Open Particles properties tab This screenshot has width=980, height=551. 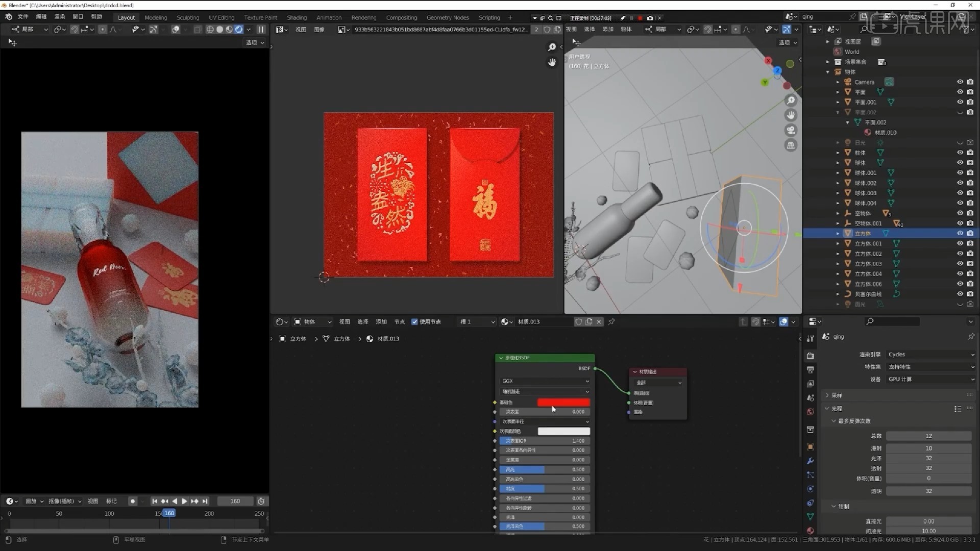811,475
